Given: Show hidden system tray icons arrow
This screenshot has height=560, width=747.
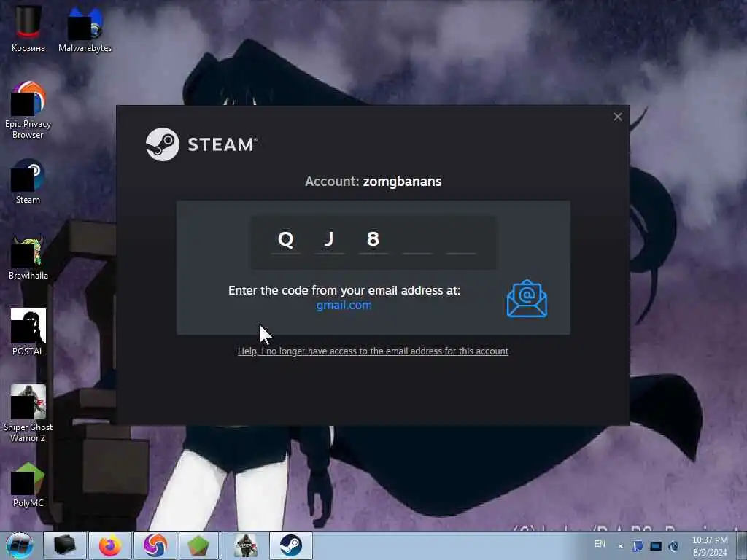Looking at the screenshot, I should [620, 546].
